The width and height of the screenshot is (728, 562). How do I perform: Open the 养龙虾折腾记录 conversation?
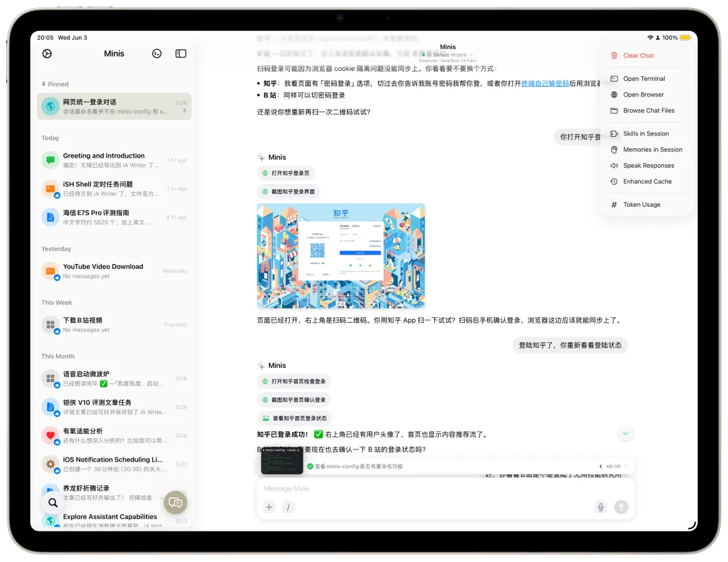click(114, 493)
